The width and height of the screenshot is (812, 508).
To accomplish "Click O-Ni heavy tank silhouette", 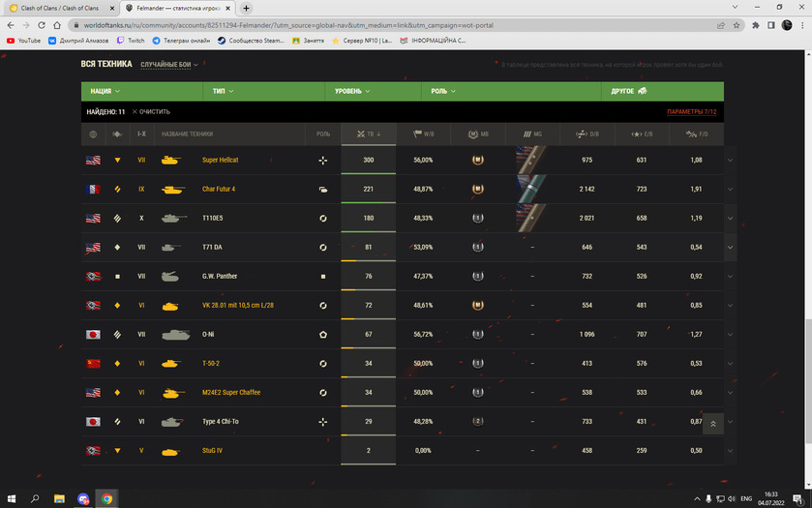I will [x=175, y=335].
